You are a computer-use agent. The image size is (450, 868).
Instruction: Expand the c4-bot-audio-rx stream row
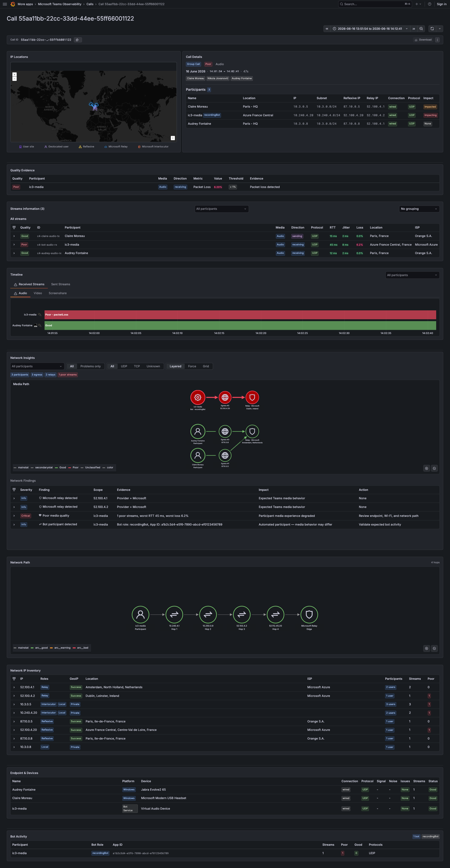click(14, 245)
